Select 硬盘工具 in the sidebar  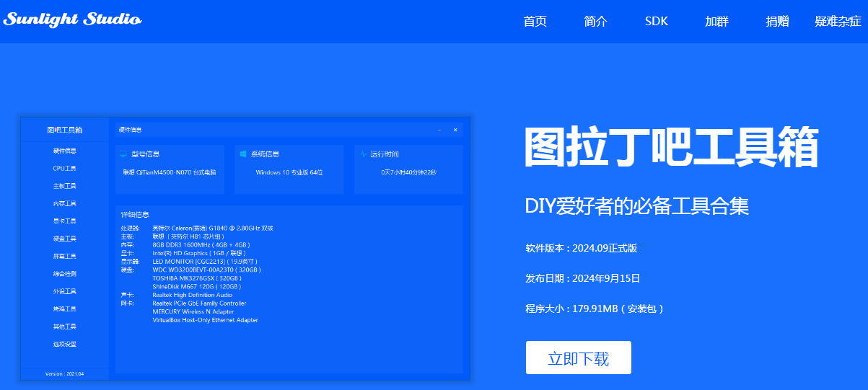click(64, 239)
